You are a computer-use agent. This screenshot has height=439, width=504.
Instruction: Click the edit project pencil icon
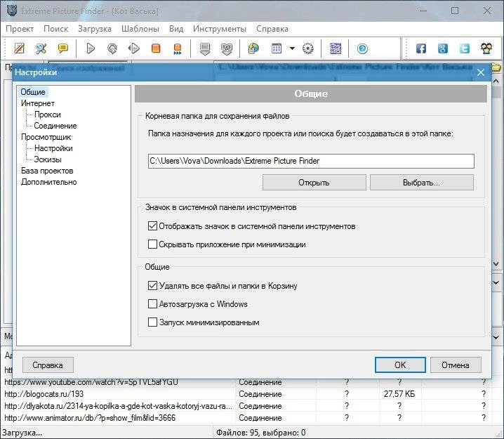19,48
